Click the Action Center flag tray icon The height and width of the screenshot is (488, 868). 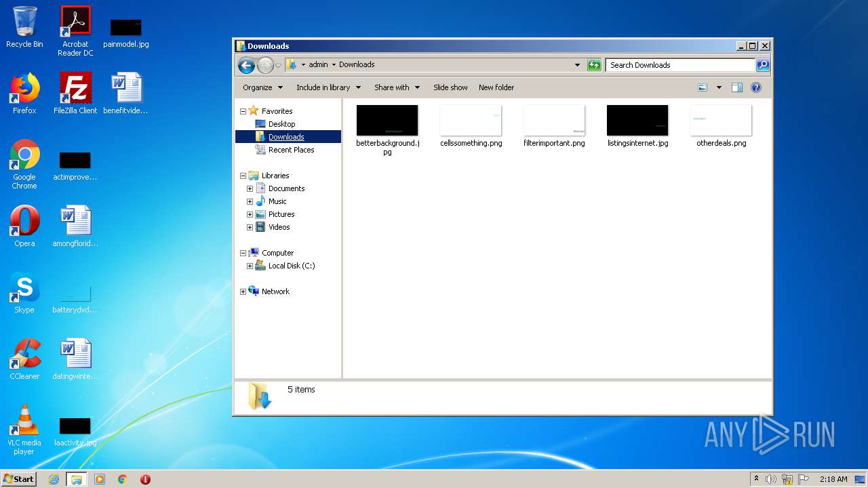[803, 479]
